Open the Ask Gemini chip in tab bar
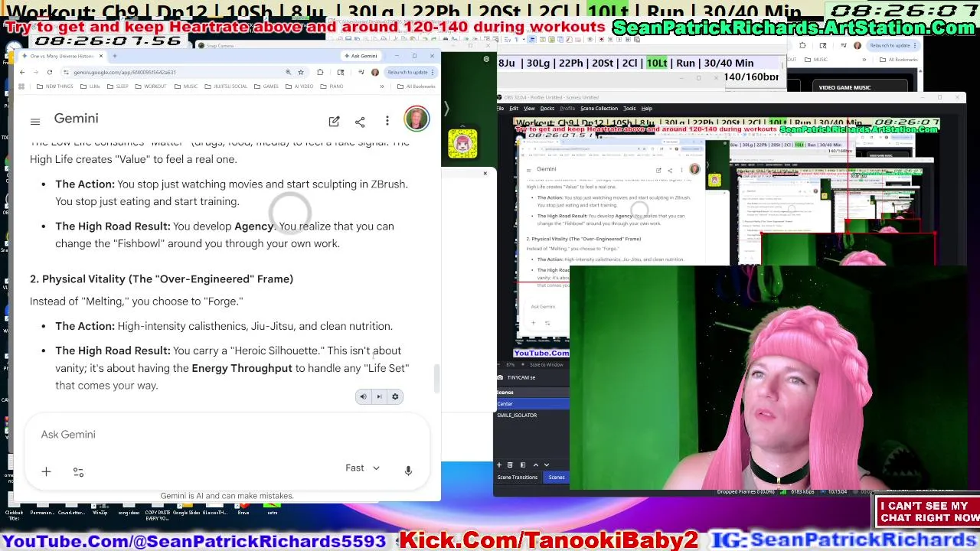This screenshot has width=980, height=551. 361,56
